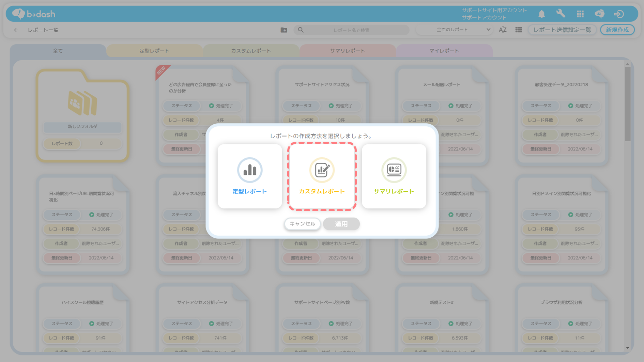Image resolution: width=644 pixels, height=362 pixels.
Task: Click 処理完了 status icon on メール配信レポート card
Action: [x=451, y=106]
